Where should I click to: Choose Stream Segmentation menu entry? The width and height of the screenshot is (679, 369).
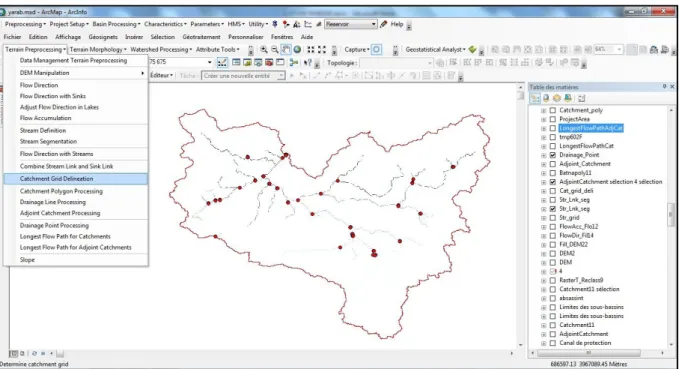[x=48, y=141]
